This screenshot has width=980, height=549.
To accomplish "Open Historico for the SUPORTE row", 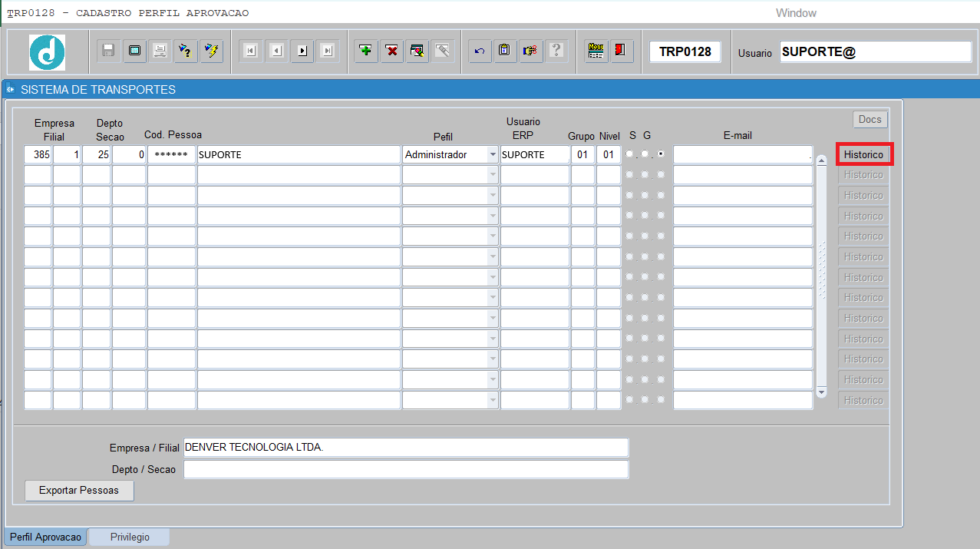I will click(x=863, y=154).
